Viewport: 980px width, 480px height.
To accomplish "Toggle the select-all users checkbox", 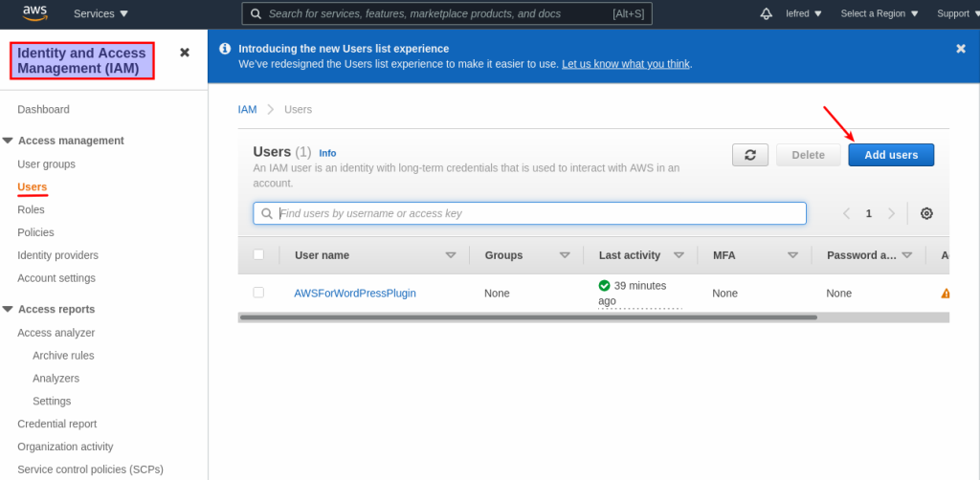I will pos(258,254).
